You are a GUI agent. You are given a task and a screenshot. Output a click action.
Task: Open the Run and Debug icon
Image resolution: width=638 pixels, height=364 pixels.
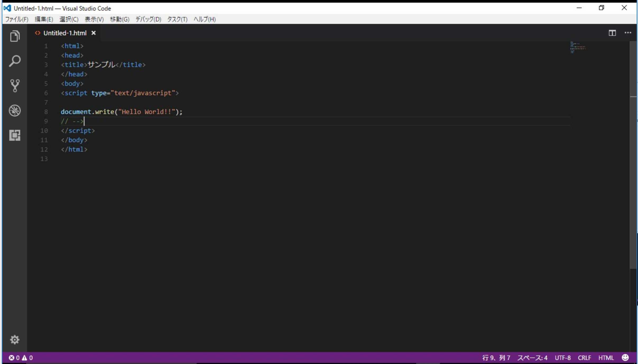[15, 110]
